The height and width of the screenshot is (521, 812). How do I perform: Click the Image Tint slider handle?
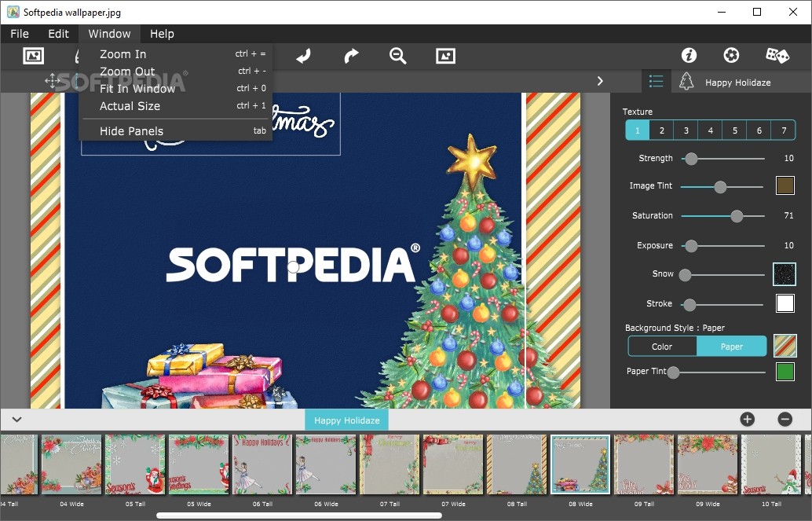[720, 187]
